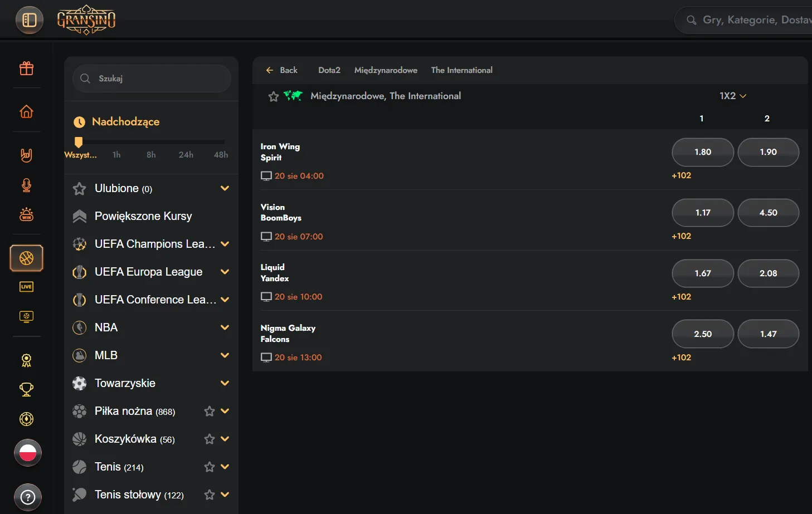Image resolution: width=812 pixels, height=514 pixels.
Task: Set time filter to 8h
Action: [x=151, y=155]
